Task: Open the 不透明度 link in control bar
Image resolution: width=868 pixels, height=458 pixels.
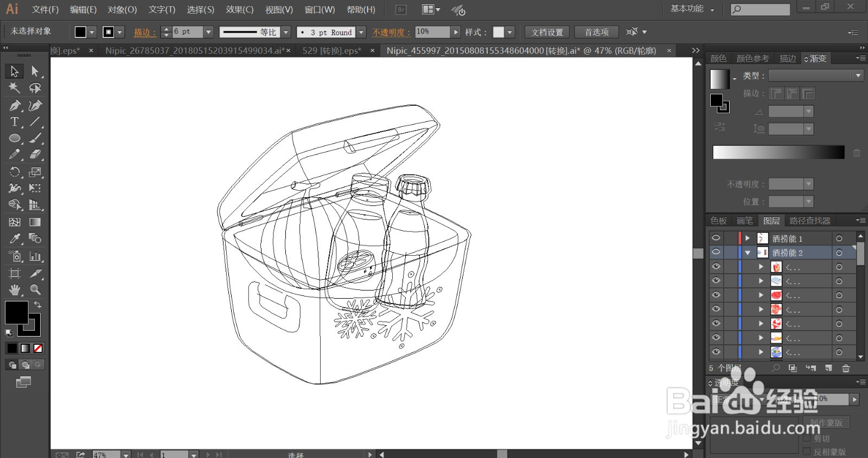Action: point(391,33)
